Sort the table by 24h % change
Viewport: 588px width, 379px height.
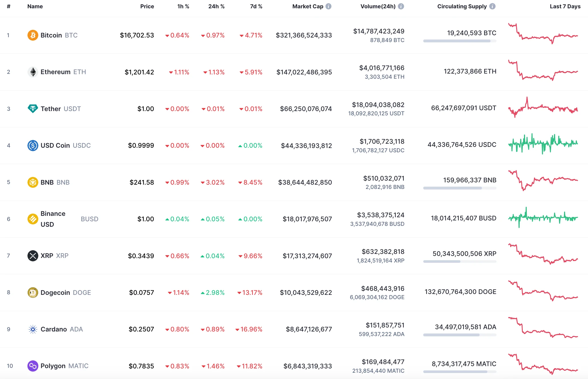[216, 6]
